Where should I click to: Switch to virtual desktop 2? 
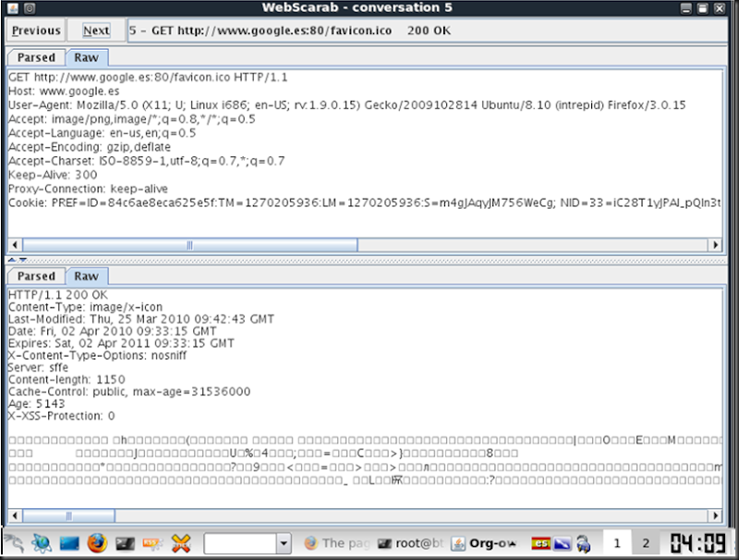[x=646, y=543]
